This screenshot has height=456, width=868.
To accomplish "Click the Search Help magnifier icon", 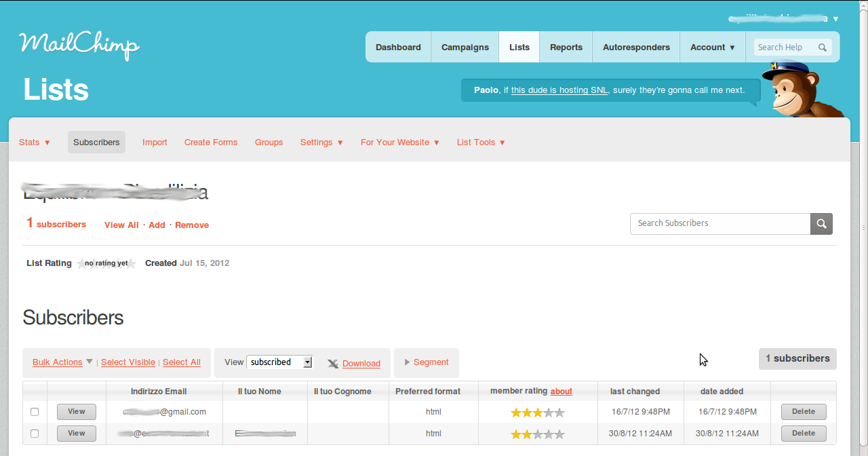I will (x=821, y=47).
